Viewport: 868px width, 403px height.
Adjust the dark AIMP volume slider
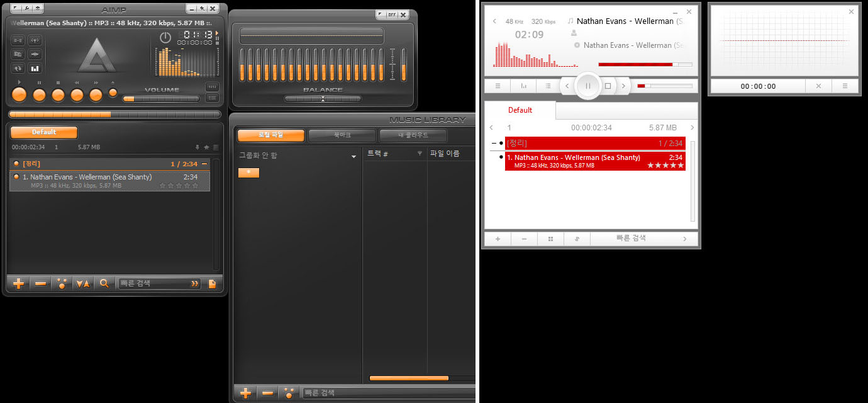(161, 99)
